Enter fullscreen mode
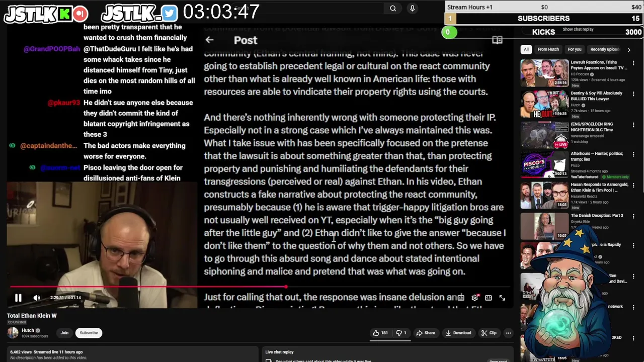The height and width of the screenshot is (362, 644). (502, 298)
